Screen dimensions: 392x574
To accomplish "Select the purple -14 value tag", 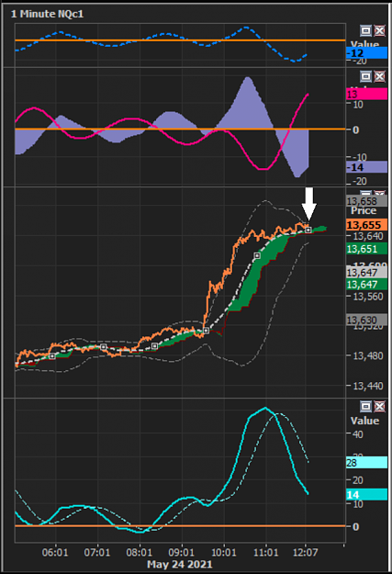I will pyautogui.click(x=366, y=167).
